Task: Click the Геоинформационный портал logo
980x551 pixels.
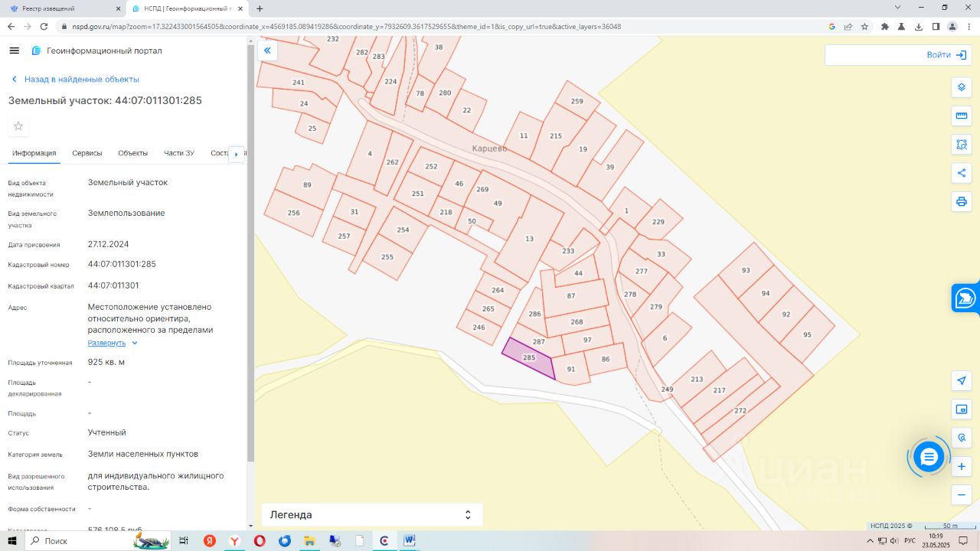Action: point(96,51)
